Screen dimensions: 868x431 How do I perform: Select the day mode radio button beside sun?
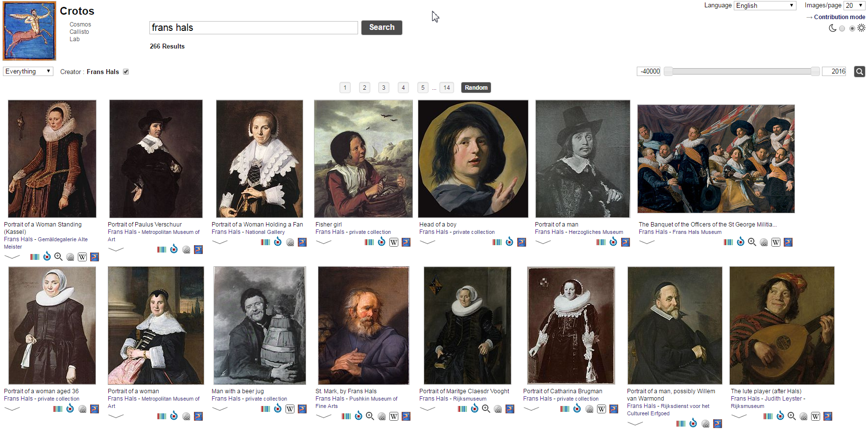(852, 28)
